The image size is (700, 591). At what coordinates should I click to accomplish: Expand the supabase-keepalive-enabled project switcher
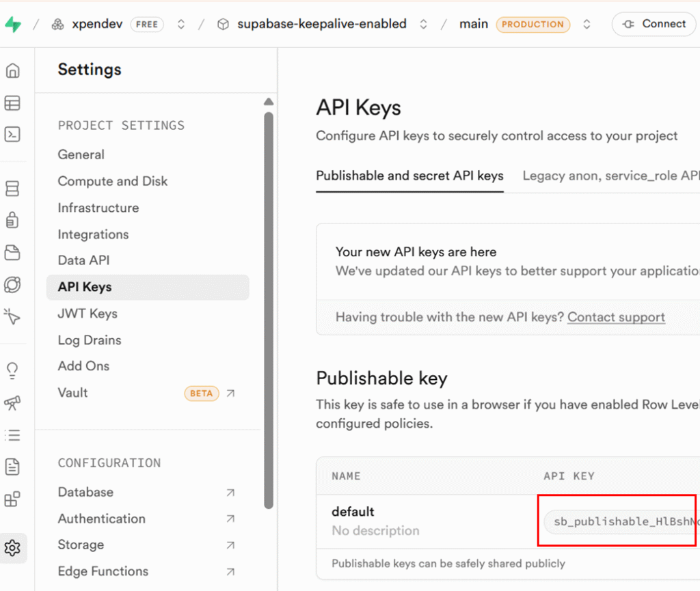pyautogui.click(x=423, y=25)
